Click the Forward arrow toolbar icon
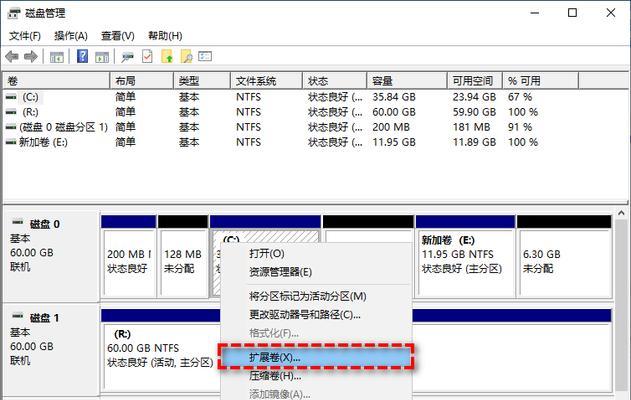This screenshot has width=631, height=400. point(31,57)
